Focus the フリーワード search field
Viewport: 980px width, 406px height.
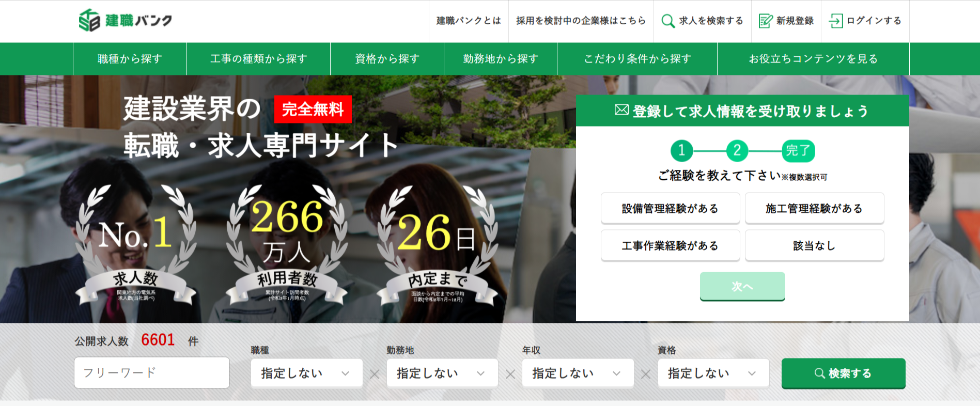[152, 372]
